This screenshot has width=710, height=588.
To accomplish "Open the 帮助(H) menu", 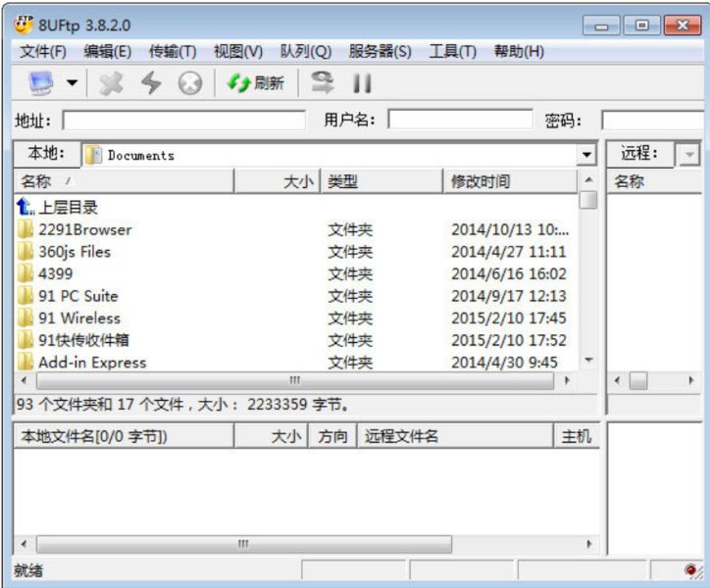I will [x=519, y=51].
